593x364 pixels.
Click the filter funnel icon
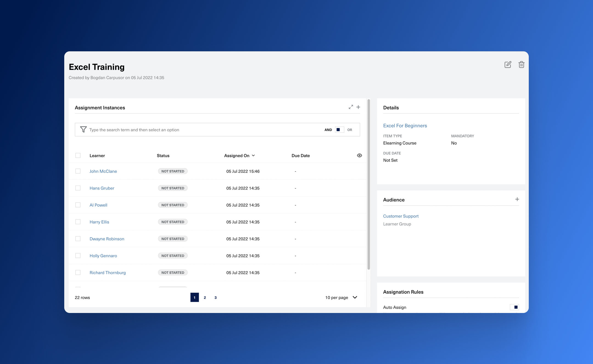point(83,129)
